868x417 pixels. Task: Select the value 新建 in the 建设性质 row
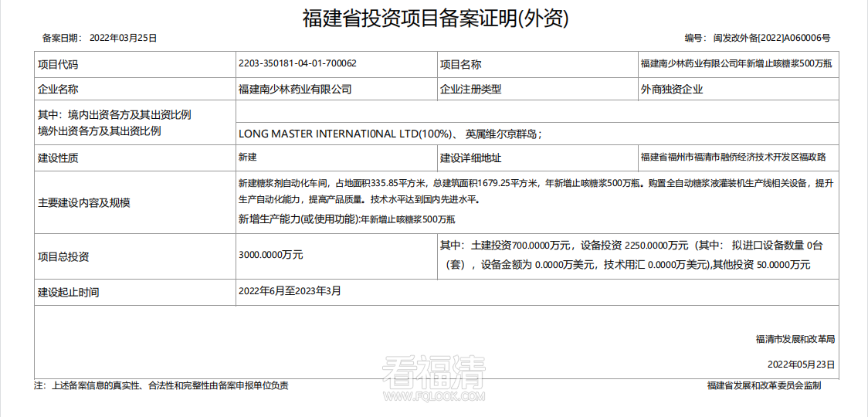coord(247,158)
